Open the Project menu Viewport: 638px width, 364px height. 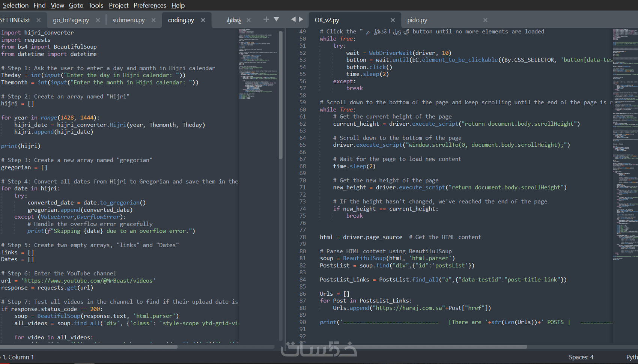click(x=119, y=5)
